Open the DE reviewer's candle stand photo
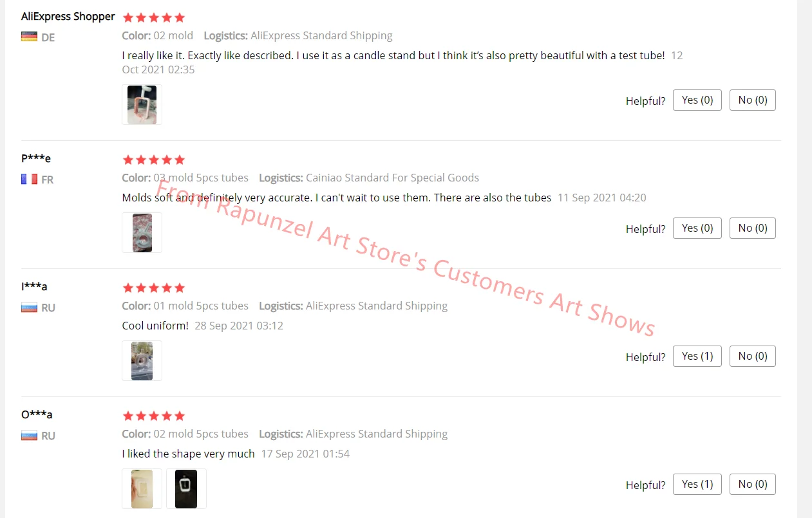812x518 pixels. pyautogui.click(x=142, y=104)
